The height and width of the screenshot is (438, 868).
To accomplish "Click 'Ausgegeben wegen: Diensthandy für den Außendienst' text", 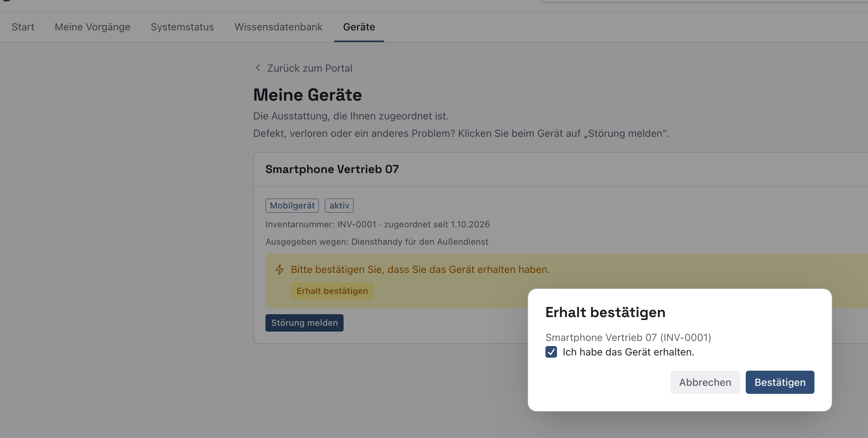I will [377, 242].
